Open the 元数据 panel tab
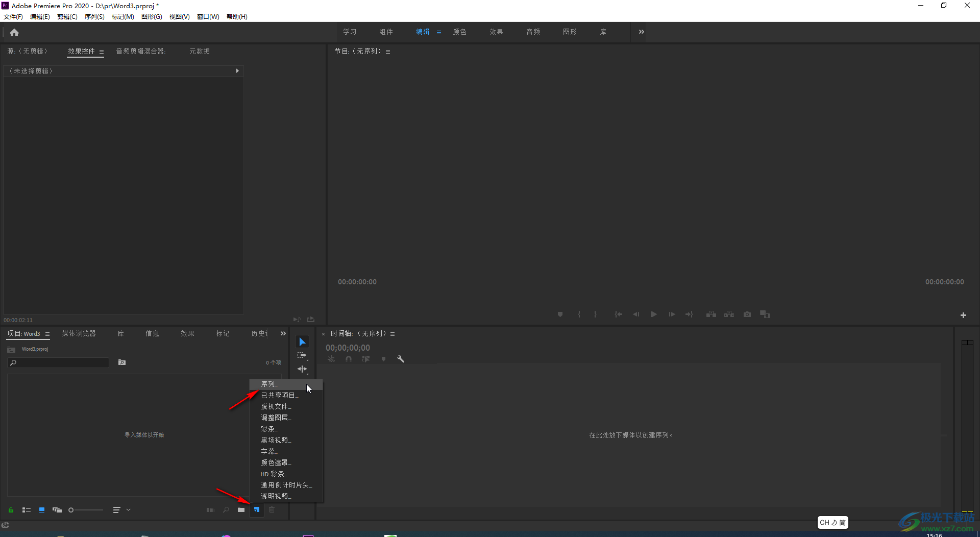Image resolution: width=980 pixels, height=537 pixels. 200,51
